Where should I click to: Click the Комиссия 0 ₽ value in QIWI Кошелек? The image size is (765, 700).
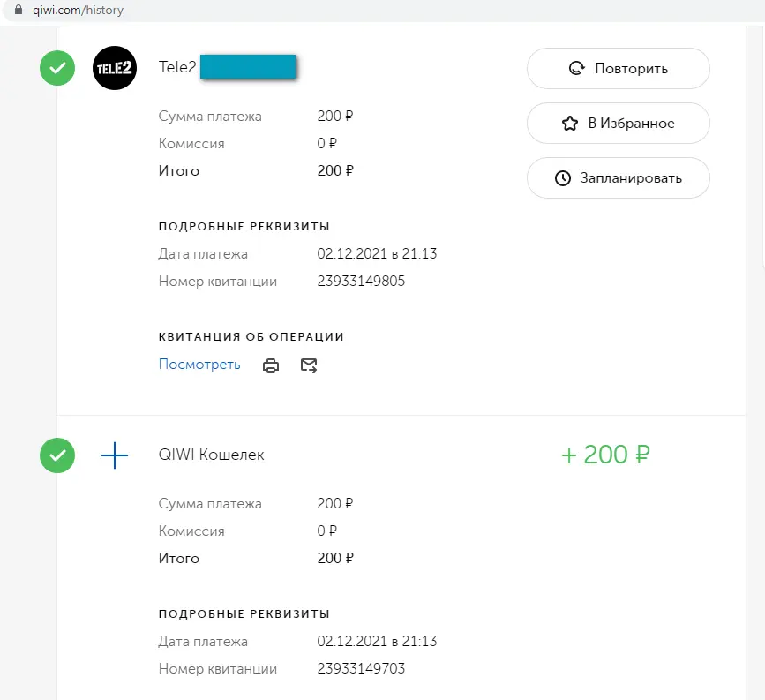tap(326, 531)
